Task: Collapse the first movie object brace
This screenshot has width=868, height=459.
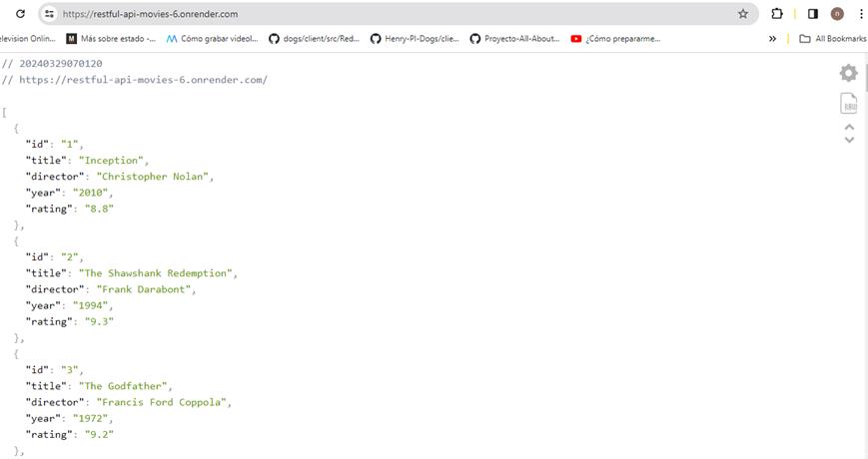Action: [x=16, y=129]
